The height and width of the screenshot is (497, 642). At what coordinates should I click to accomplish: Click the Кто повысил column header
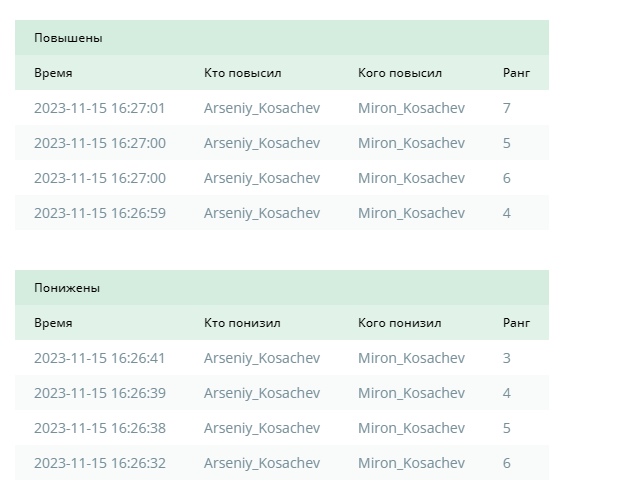click(x=242, y=73)
